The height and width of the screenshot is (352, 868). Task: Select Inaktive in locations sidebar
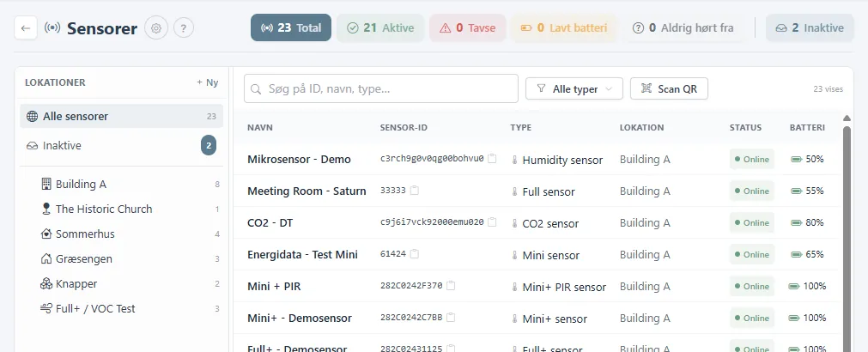(122, 146)
